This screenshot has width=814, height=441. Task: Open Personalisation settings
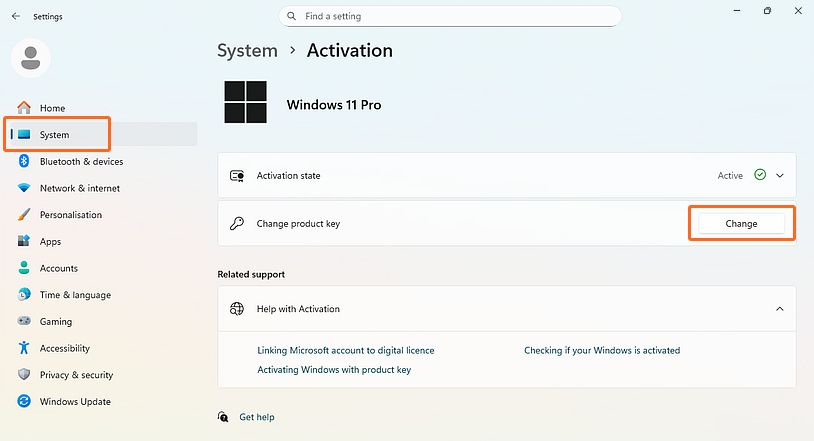tap(70, 215)
